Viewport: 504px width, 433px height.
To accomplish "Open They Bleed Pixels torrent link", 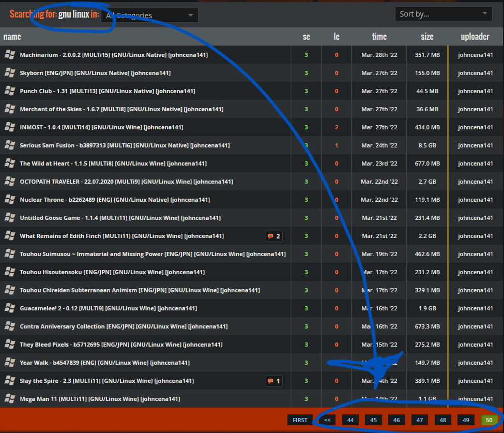I will click(x=121, y=345).
